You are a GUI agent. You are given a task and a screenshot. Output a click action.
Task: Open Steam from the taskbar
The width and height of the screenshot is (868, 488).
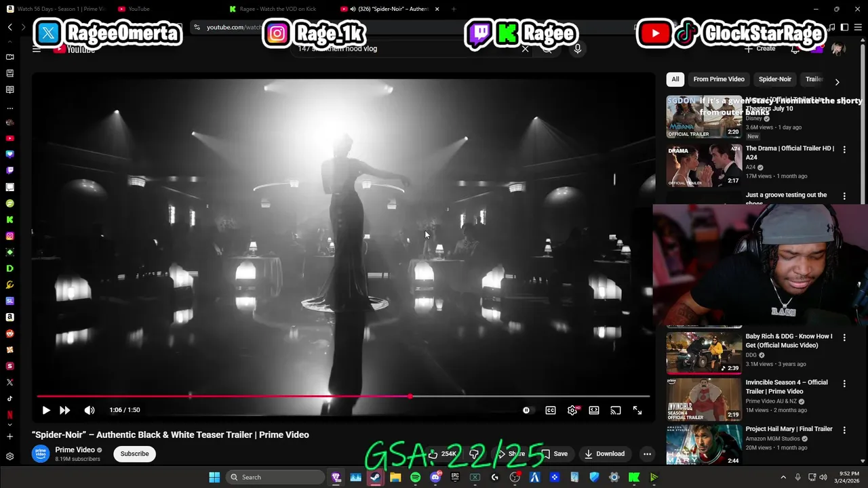pos(375,477)
